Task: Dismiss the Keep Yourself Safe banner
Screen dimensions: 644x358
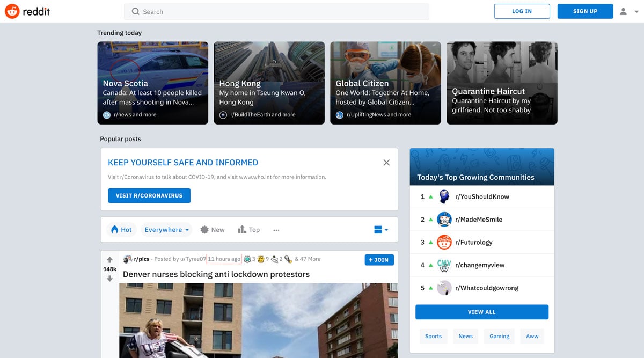Action: tap(386, 163)
